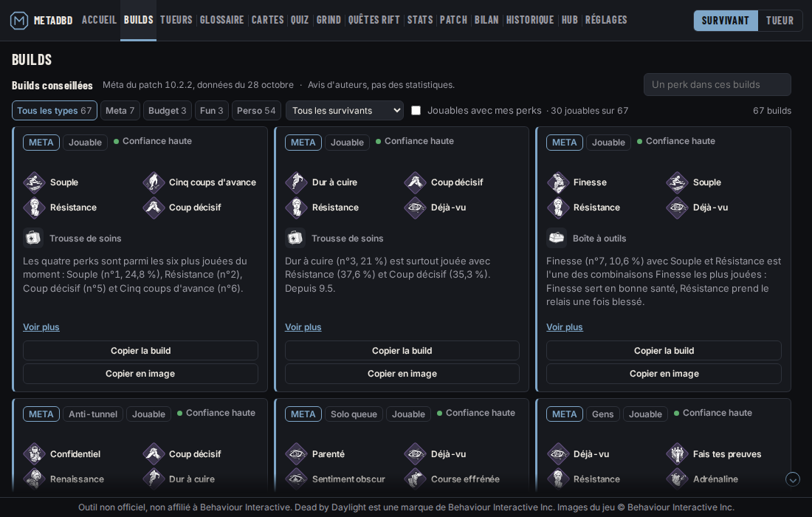Select the Tous les types filter

(55, 110)
